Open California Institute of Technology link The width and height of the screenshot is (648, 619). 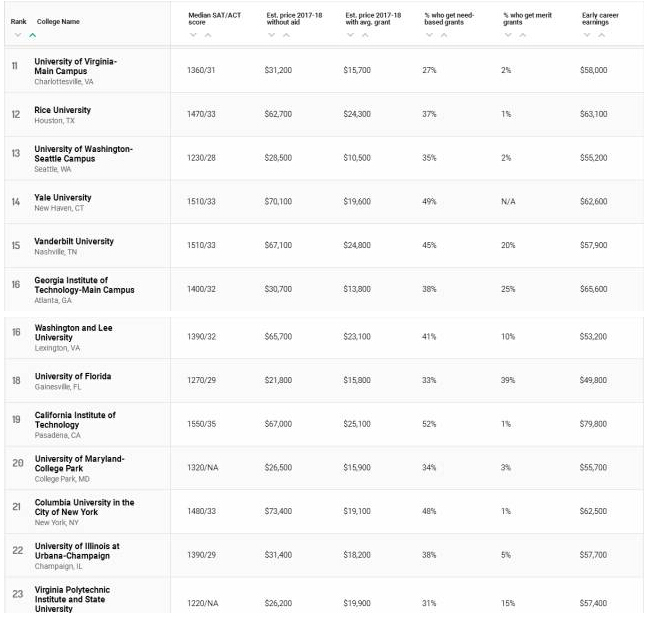pyautogui.click(x=75, y=420)
